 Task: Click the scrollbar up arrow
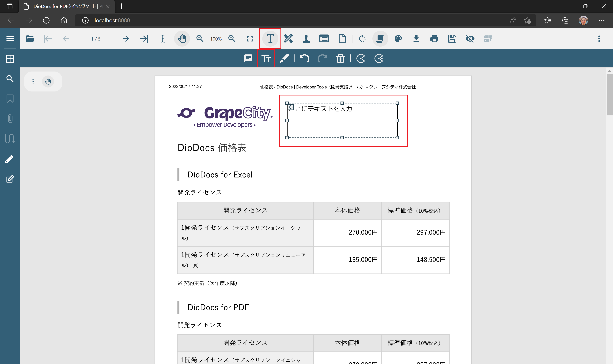coord(609,71)
